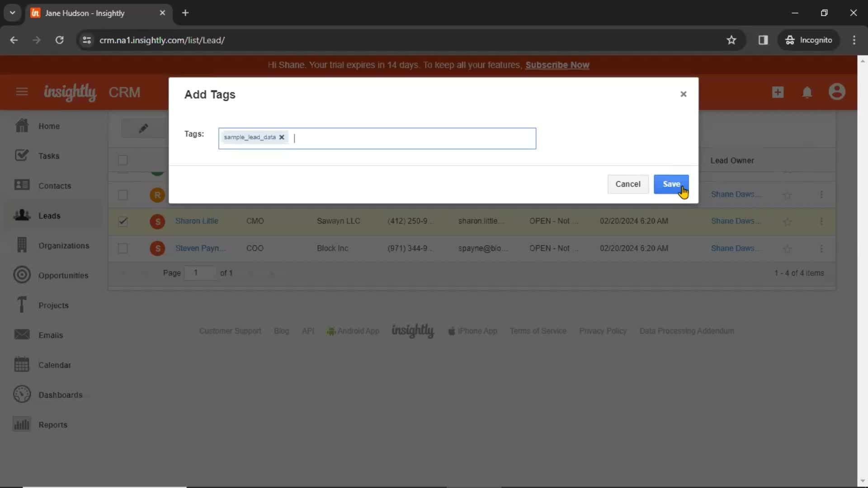This screenshot has width=868, height=488.
Task: Open the Leads section
Action: 49,215
